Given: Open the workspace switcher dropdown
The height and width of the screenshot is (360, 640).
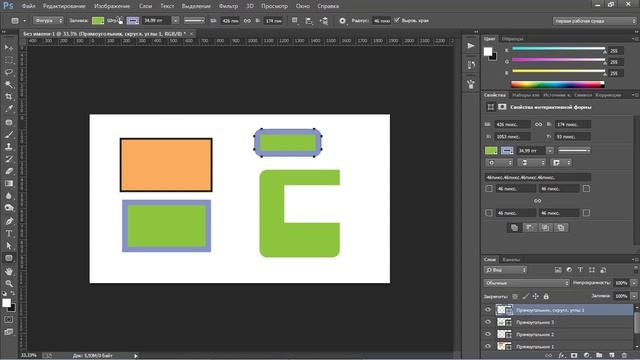Looking at the screenshot, I should pos(594,21).
